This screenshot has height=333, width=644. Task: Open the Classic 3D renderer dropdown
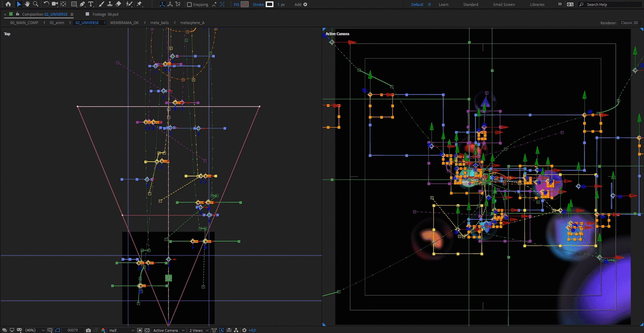pyautogui.click(x=630, y=23)
